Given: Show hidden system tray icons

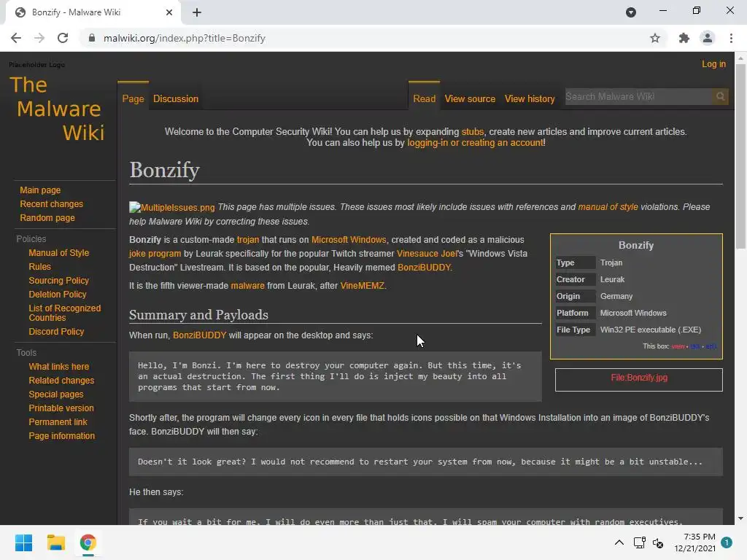Looking at the screenshot, I should (619, 542).
